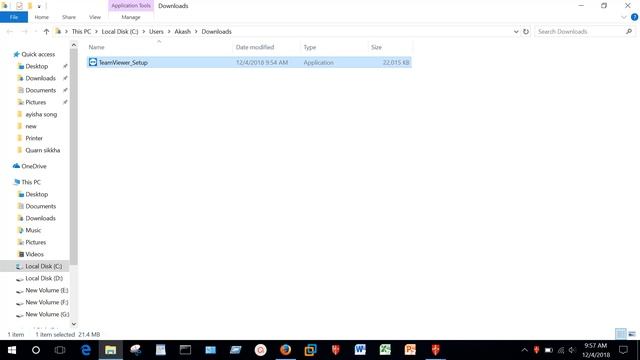Open Pictures under Quick access
640x360 pixels.
[x=36, y=102]
